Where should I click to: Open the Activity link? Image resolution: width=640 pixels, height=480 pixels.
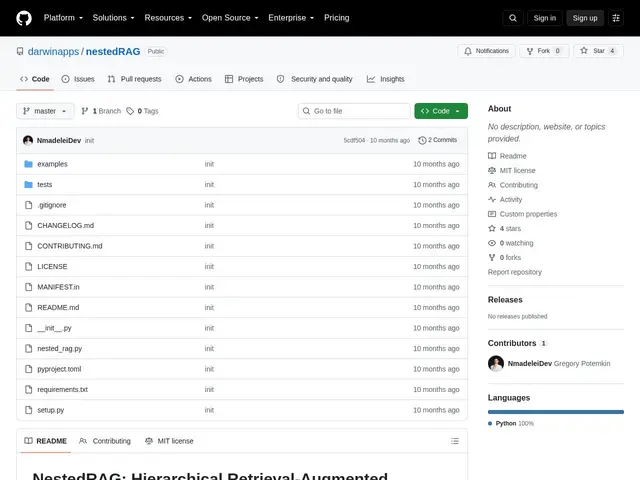click(x=505, y=200)
